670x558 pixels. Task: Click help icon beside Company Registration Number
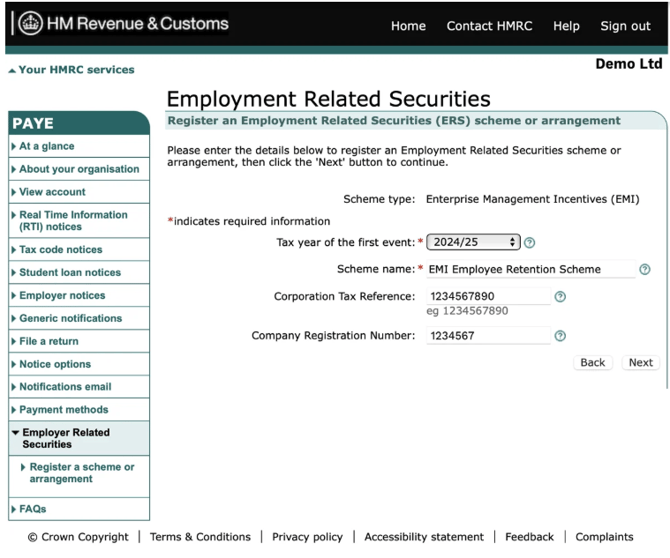tap(560, 336)
